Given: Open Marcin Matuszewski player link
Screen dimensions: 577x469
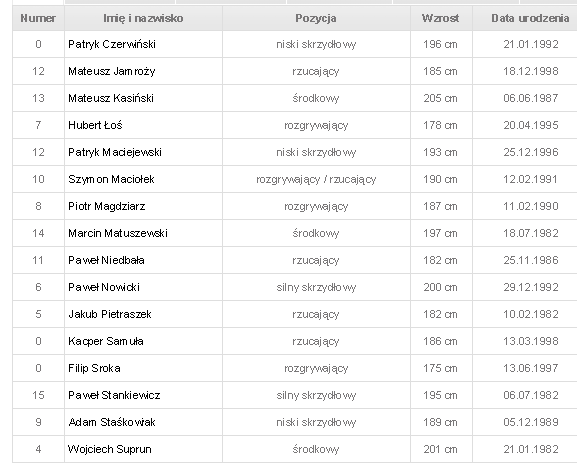Looking at the screenshot, I should tap(118, 233).
